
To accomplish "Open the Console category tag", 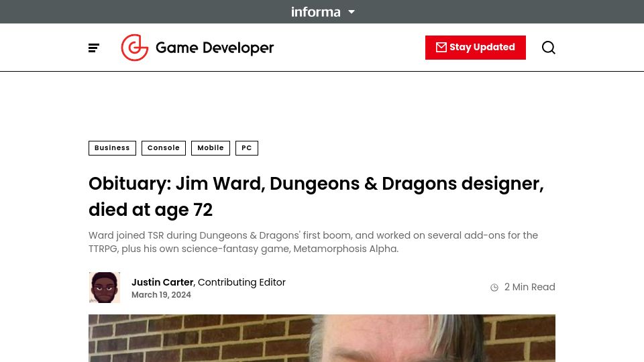I will 164,148.
